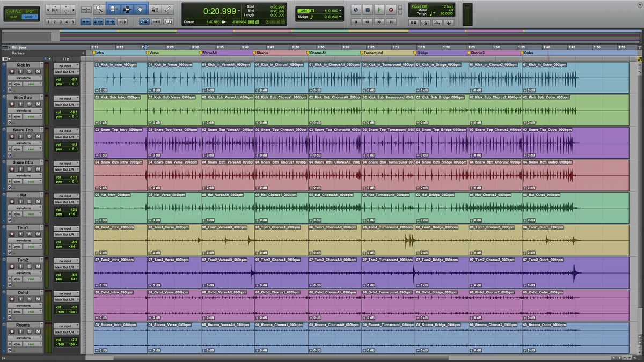Click Return to Zero transport button

point(356,22)
